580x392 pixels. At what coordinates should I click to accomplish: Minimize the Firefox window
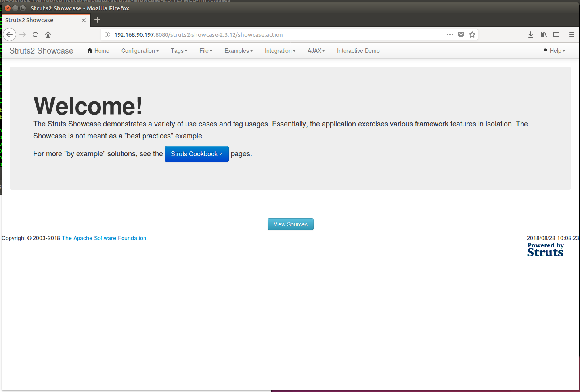[x=15, y=8]
